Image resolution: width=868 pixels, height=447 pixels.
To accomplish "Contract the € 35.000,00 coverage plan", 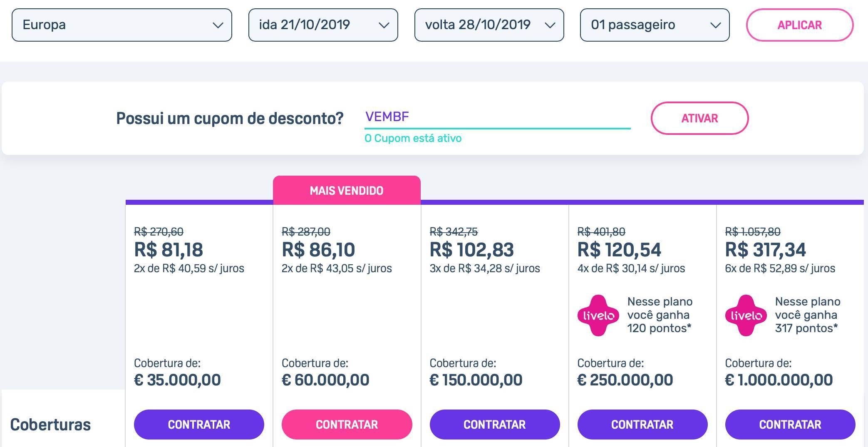I will [199, 425].
